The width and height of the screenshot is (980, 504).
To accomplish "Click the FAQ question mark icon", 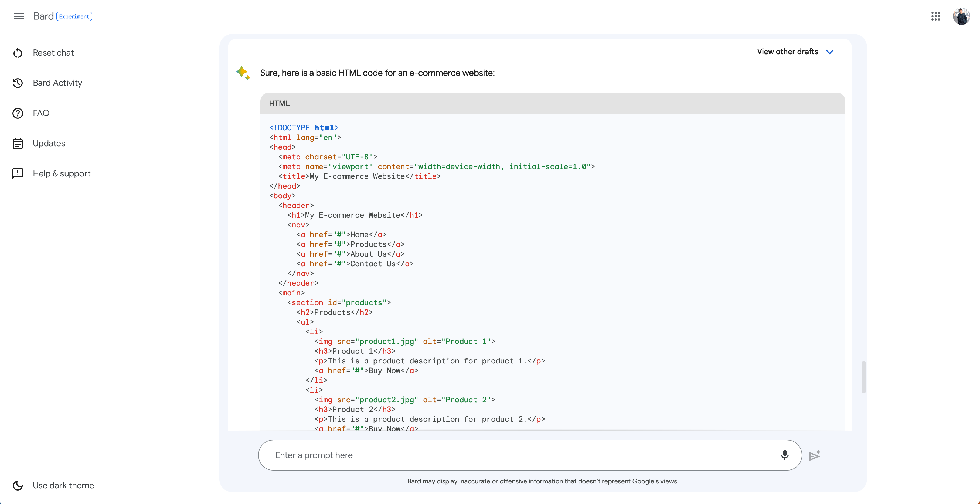I will 18,113.
